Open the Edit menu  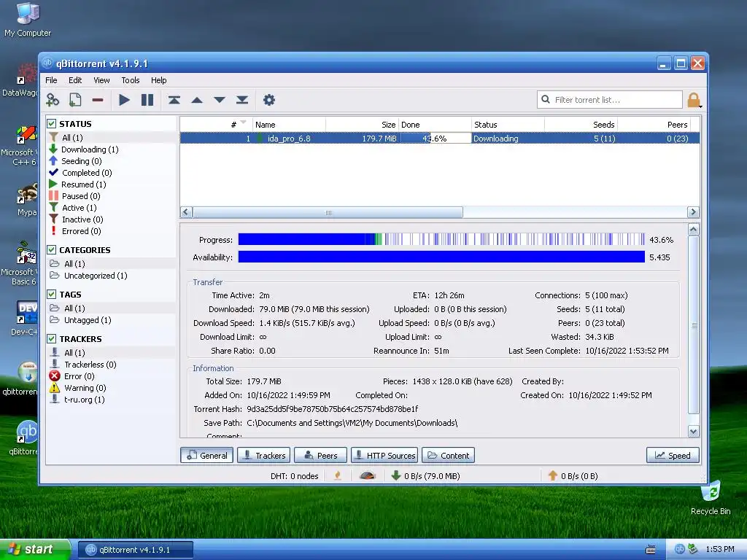75,80
